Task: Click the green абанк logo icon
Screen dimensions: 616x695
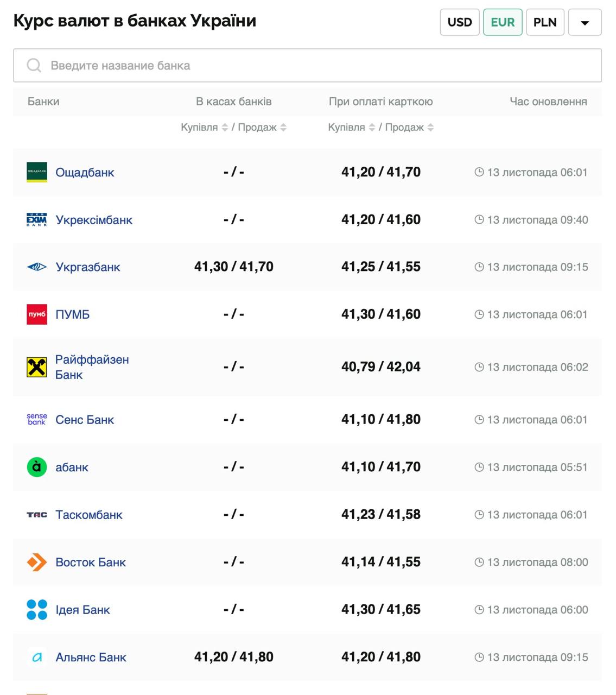Action: pyautogui.click(x=37, y=467)
